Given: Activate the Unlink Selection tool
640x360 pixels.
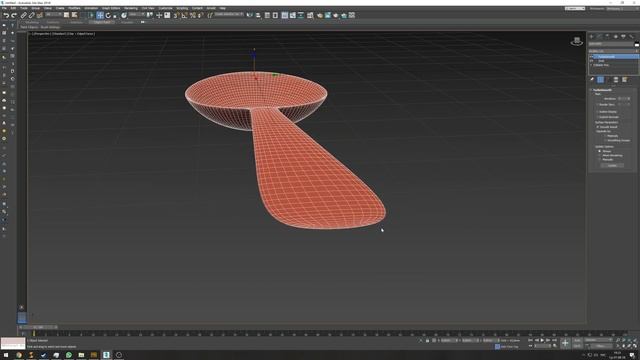Looking at the screenshot, I should coord(31,15).
